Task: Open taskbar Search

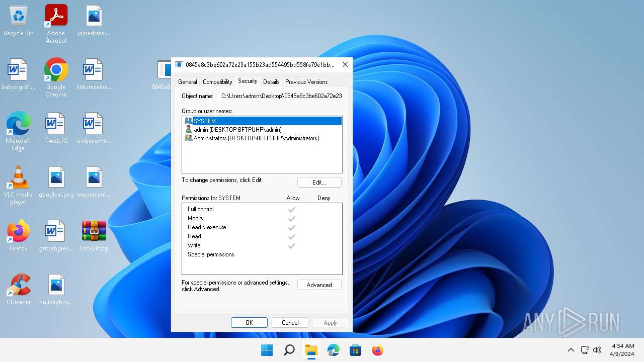Action: pyautogui.click(x=289, y=350)
